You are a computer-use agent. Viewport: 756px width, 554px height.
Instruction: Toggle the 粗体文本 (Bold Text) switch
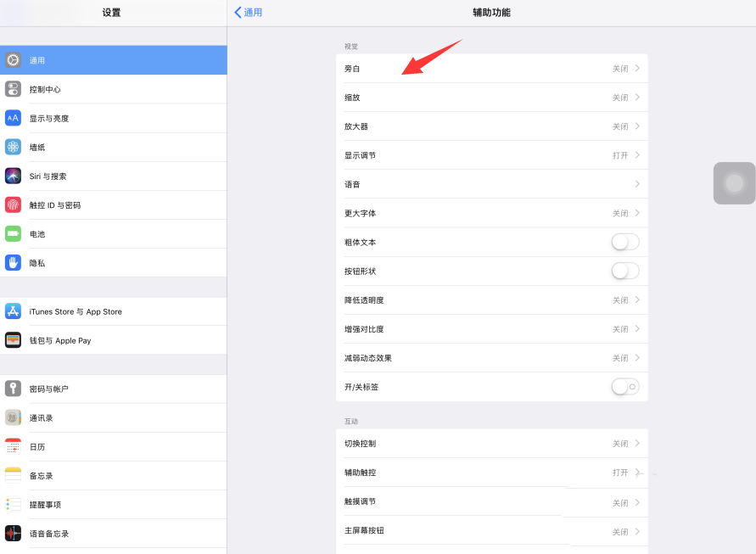(x=625, y=242)
